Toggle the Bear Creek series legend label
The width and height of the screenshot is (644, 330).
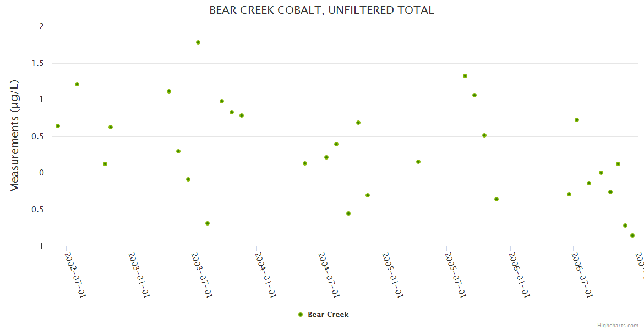tap(328, 315)
